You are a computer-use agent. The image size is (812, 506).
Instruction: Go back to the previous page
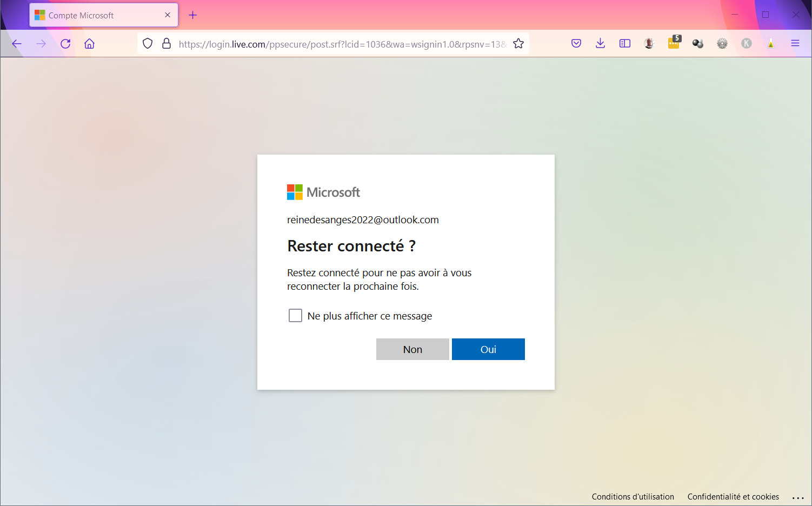coord(17,44)
